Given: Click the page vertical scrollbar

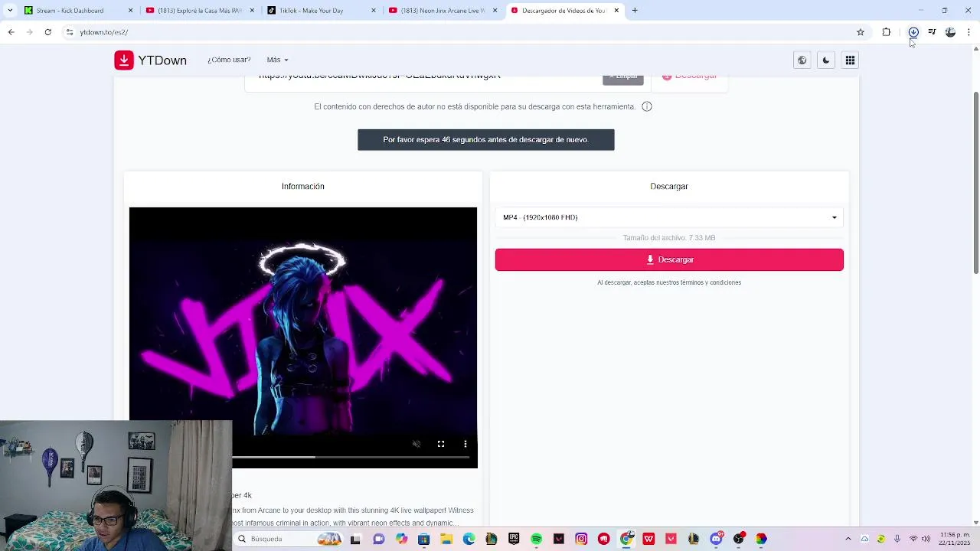Looking at the screenshot, I should (x=976, y=182).
